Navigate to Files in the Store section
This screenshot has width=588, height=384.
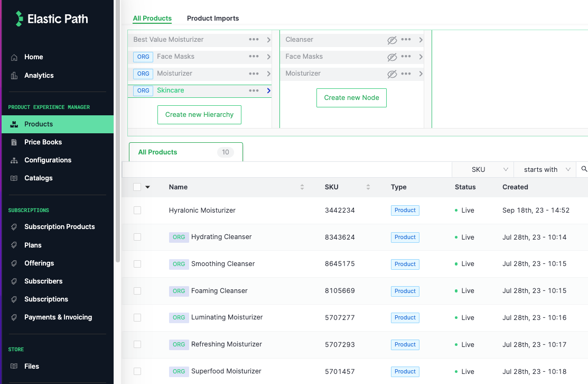(x=32, y=366)
